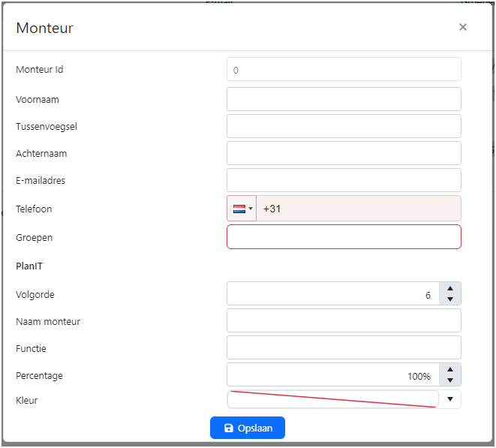Open the Kleur dropdown arrow
Screen dimensions: 496x448
point(450,399)
